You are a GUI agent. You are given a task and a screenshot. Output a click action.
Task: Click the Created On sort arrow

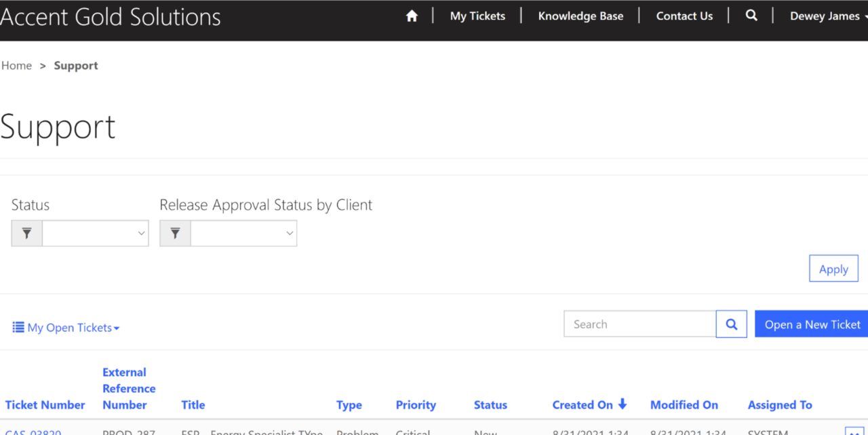pyautogui.click(x=623, y=404)
